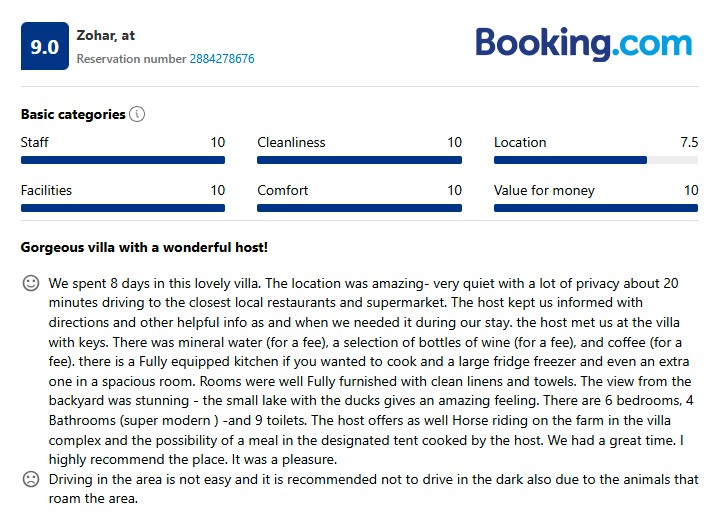Click the Basic categories heading
720x515 pixels.
coord(73,114)
